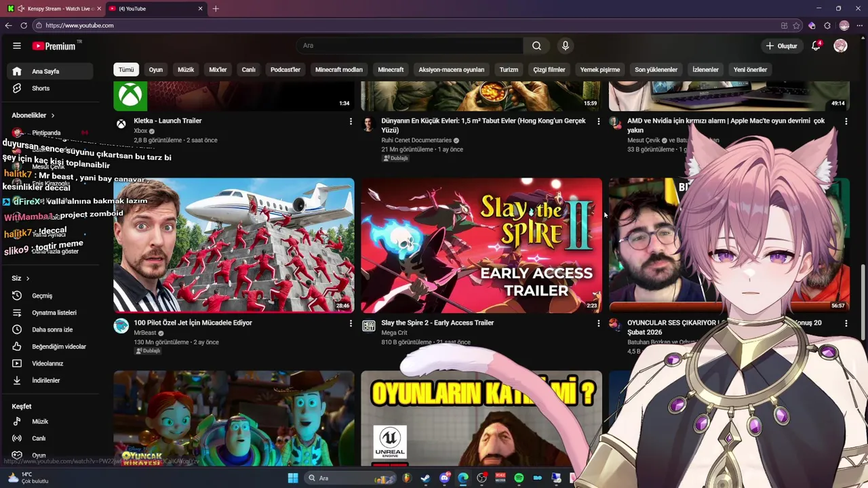Open Oynatma listeleri in sidebar
Screen dimensions: 868x488
pyautogui.click(x=50, y=312)
